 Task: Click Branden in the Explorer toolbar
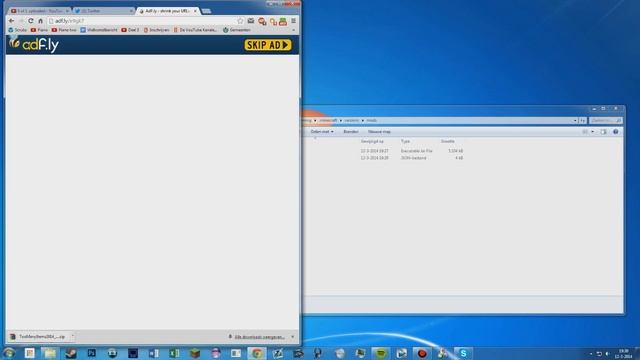[x=351, y=132]
